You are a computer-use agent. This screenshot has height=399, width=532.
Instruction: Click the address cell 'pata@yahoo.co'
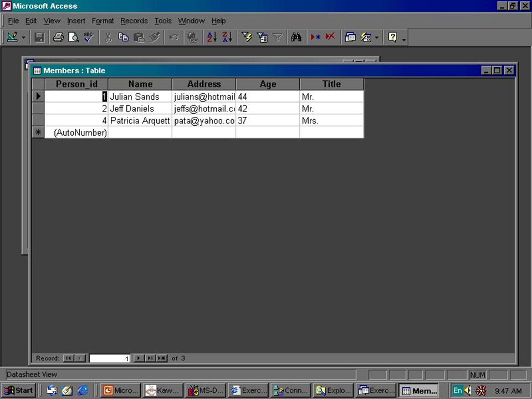204,120
